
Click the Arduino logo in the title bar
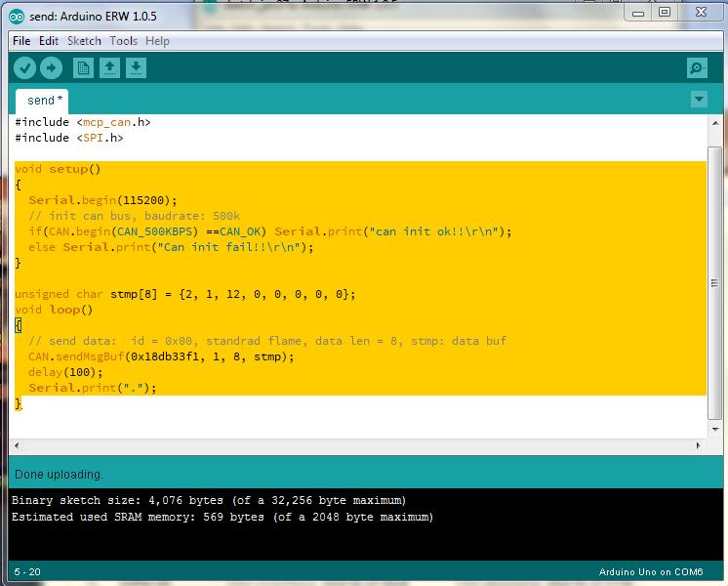(17, 17)
